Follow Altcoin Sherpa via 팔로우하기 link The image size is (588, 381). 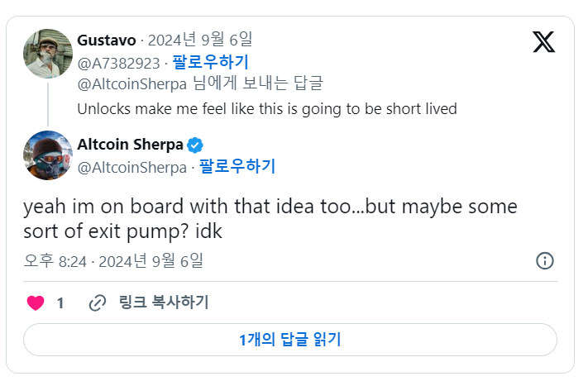pyautogui.click(x=237, y=167)
